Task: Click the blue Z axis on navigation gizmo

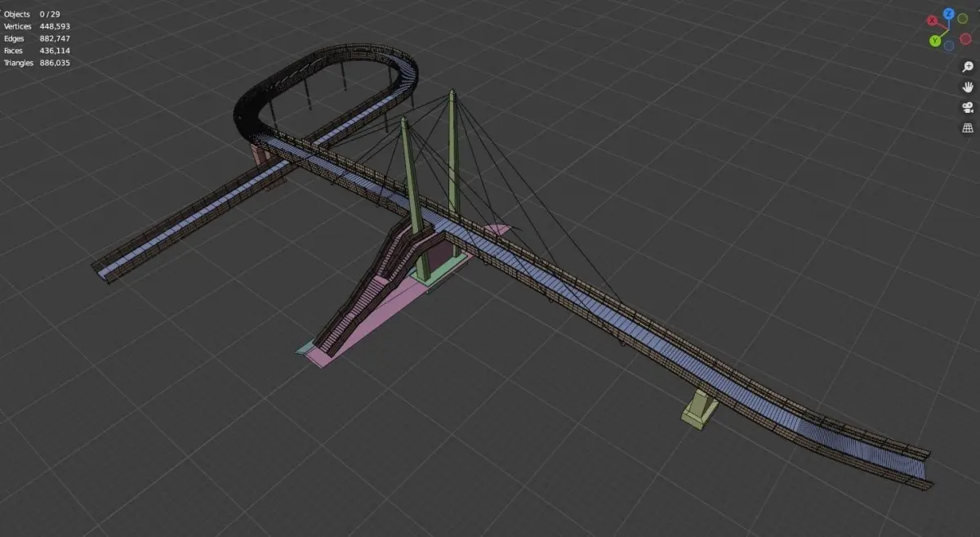Action: [949, 14]
